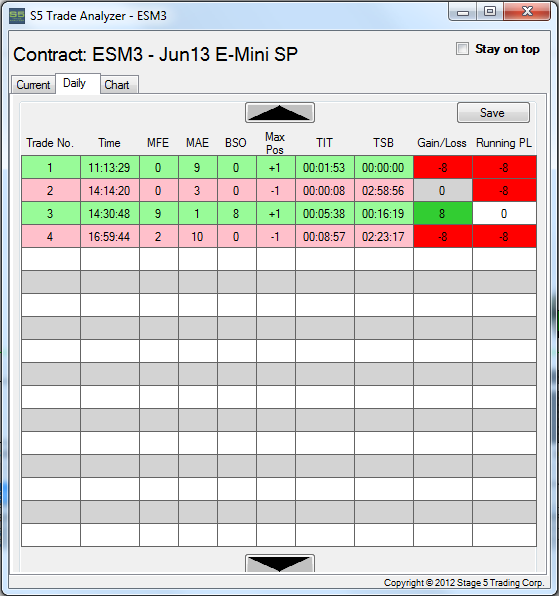
Task: Click Max Pos +1 in trade 1
Action: coord(276,167)
